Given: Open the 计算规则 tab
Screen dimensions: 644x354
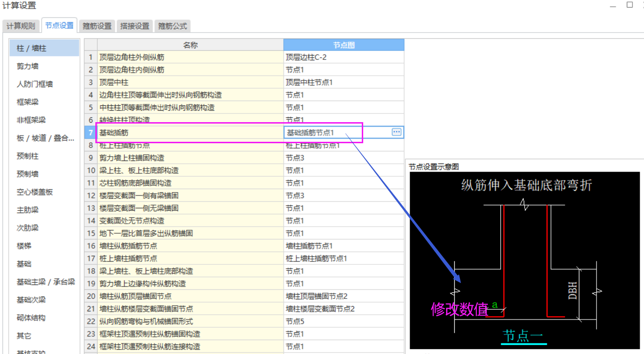Looking at the screenshot, I should [x=21, y=26].
